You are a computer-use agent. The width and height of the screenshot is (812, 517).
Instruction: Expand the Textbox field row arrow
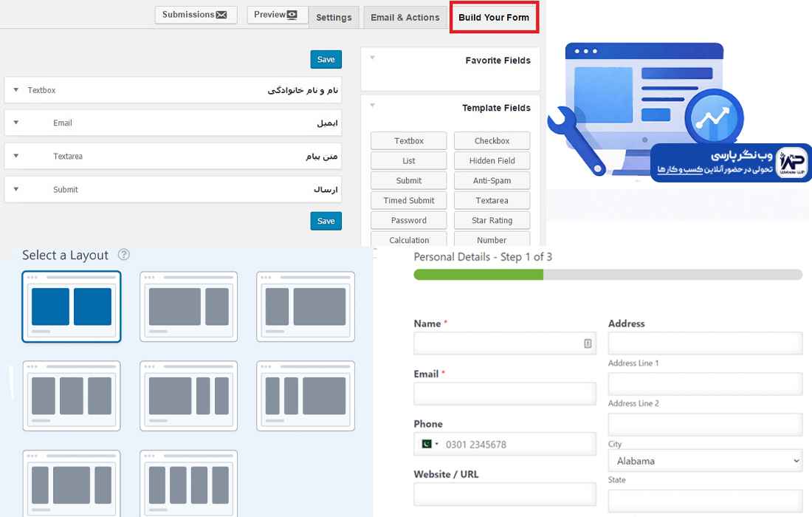[16, 90]
